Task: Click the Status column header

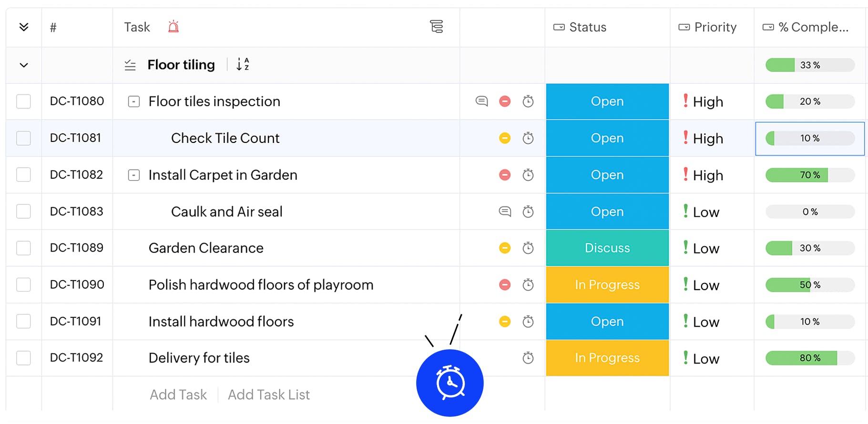Action: [587, 27]
